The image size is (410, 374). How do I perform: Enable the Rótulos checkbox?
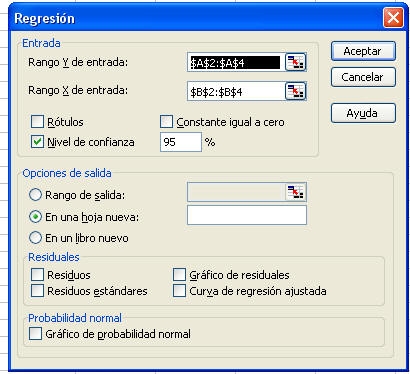(37, 122)
